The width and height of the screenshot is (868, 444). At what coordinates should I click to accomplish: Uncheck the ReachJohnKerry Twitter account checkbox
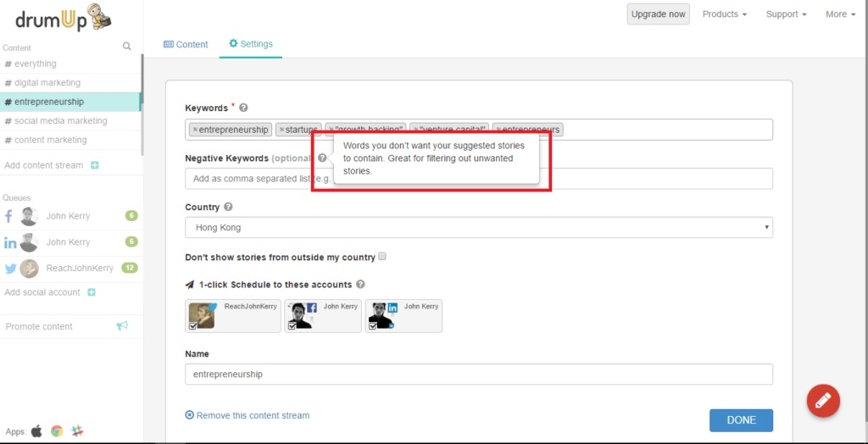193,325
